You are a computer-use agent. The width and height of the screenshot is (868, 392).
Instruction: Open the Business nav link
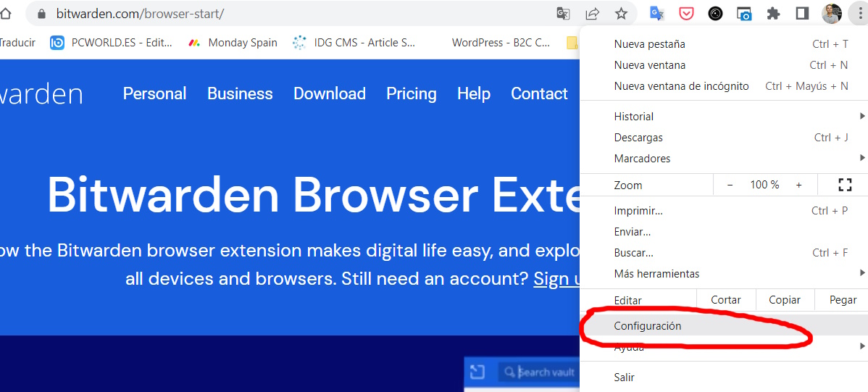[x=240, y=93]
